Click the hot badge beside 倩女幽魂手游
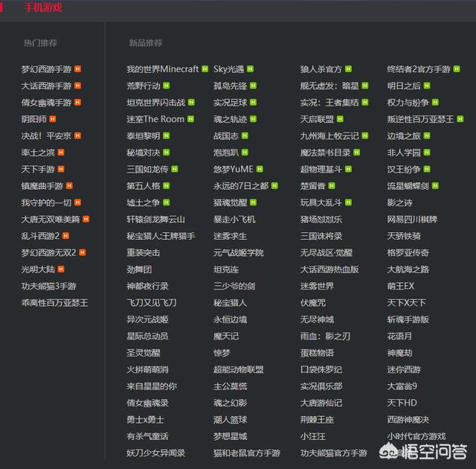476x469 pixels. coord(77,103)
